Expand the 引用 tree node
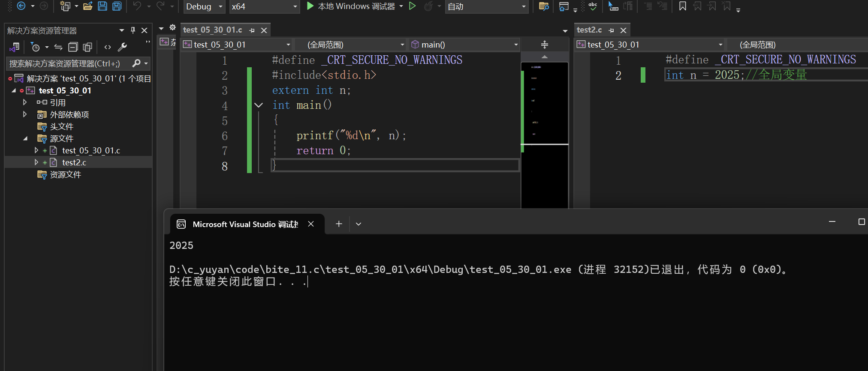This screenshot has width=868, height=371. click(25, 102)
